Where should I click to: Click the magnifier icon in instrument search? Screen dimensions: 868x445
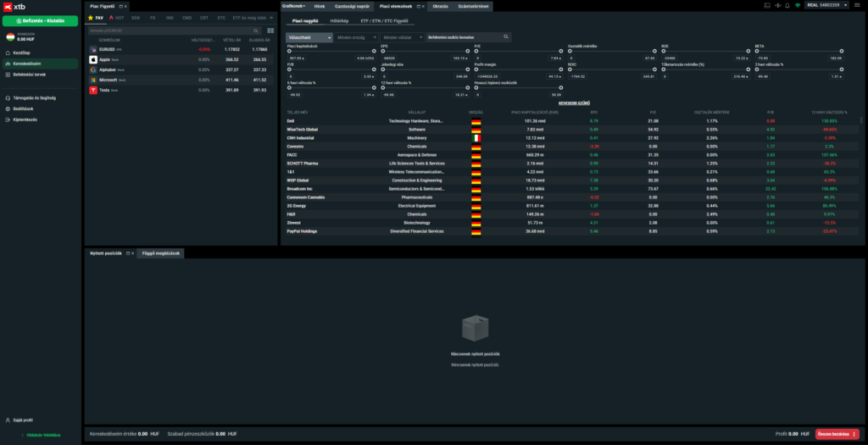click(506, 36)
